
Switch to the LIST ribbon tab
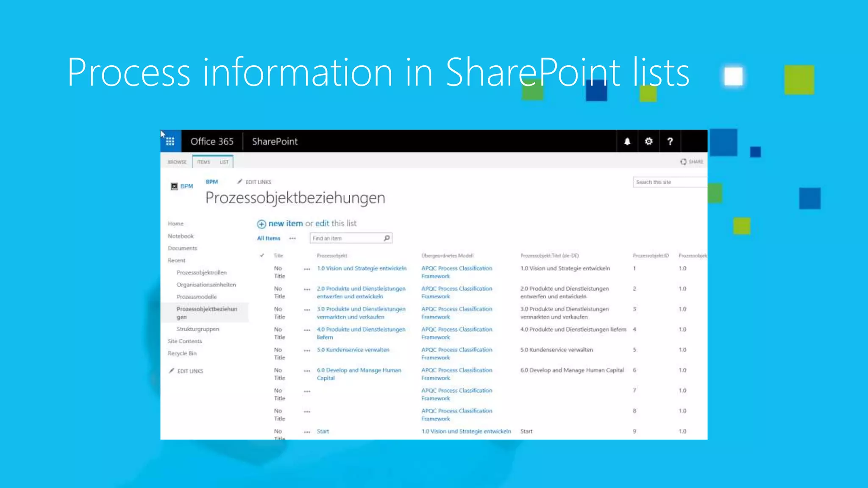(x=224, y=162)
